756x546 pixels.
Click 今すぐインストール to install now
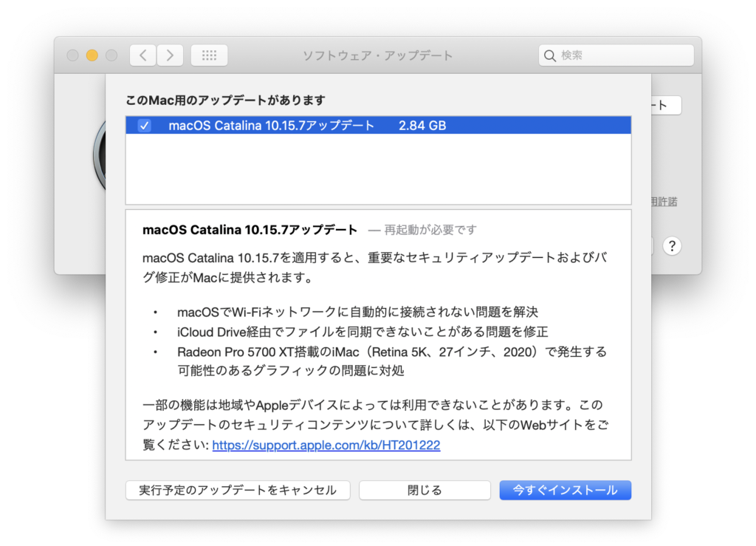(565, 490)
